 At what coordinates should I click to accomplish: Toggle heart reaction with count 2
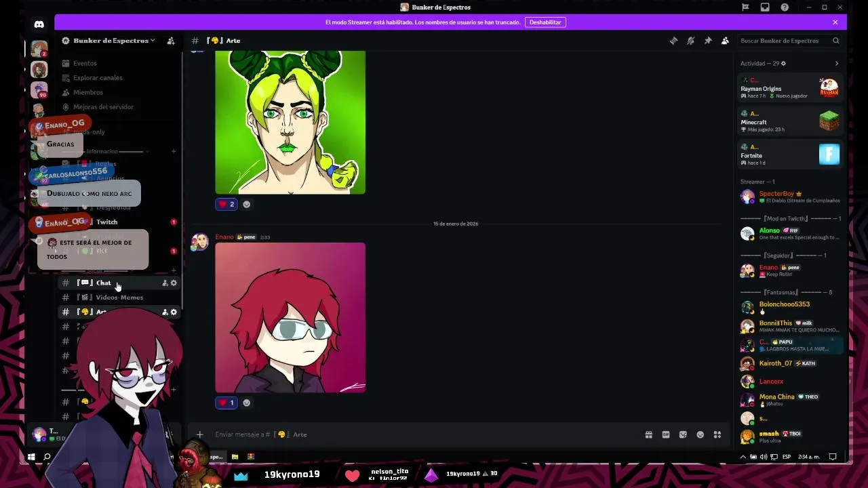pos(226,204)
